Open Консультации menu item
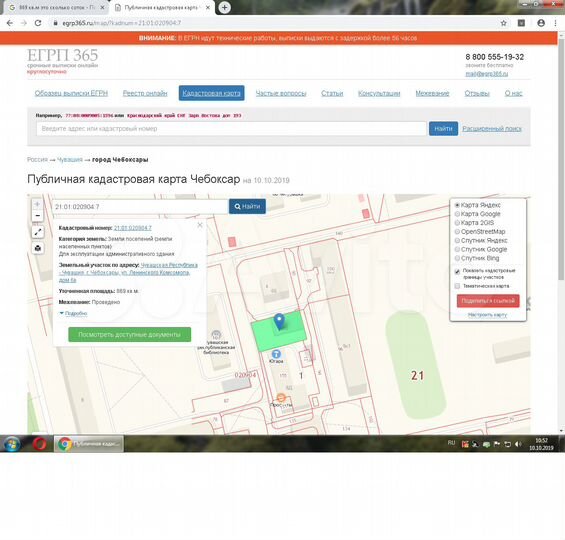Screen dimensions: 565x540 click(x=379, y=93)
